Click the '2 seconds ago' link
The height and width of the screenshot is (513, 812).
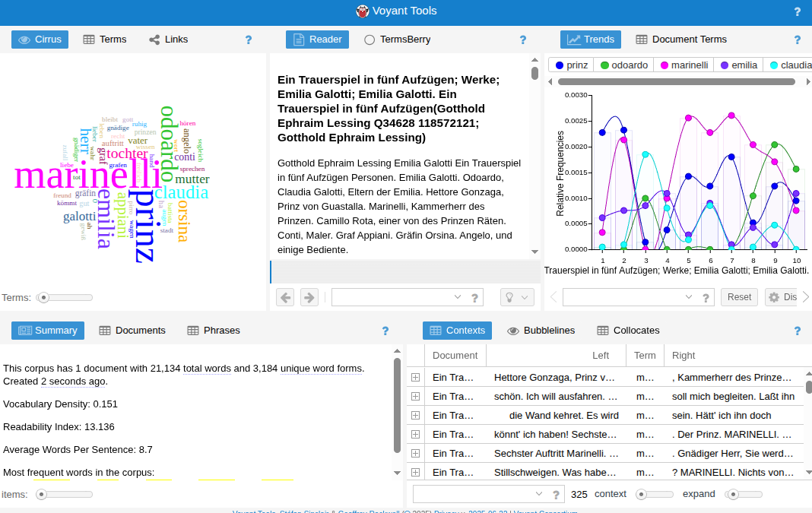[74, 382]
